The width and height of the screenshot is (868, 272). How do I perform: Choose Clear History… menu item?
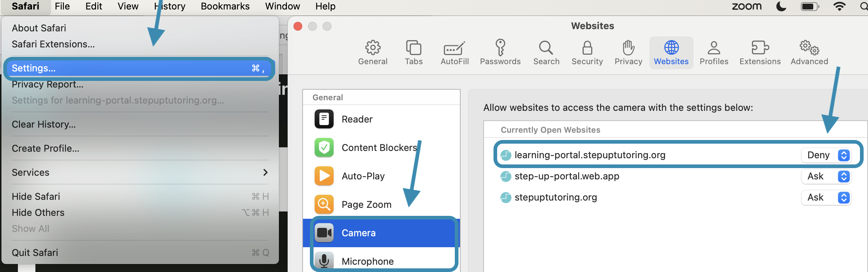pos(140,124)
